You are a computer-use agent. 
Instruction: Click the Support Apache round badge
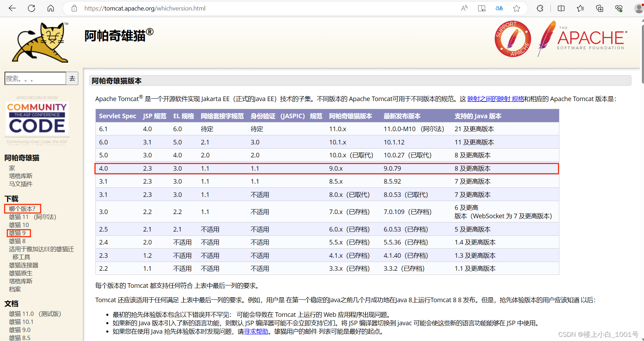(x=513, y=39)
